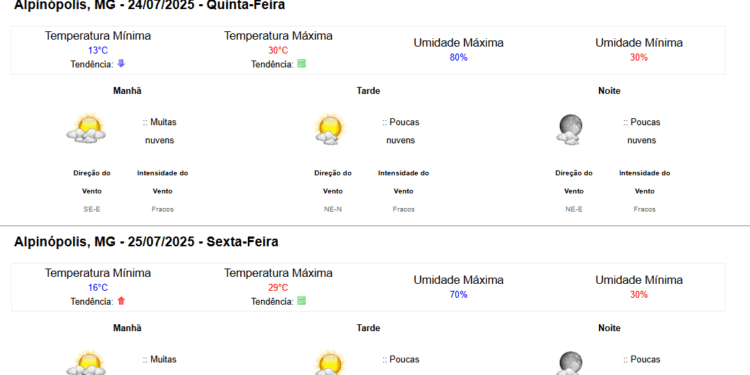This screenshot has width=750, height=375.
Task: Click the night moon icon for 25/07 Sexta-Feira
Action: [x=570, y=363]
